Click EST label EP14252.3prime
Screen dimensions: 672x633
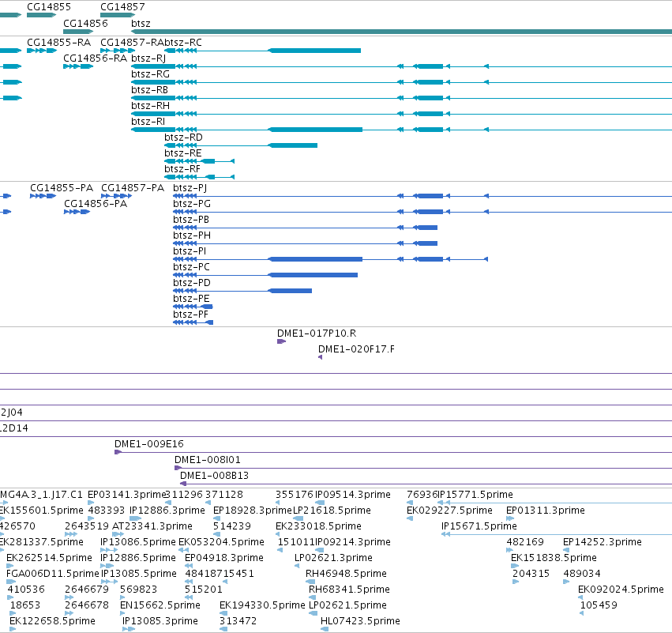[603, 542]
